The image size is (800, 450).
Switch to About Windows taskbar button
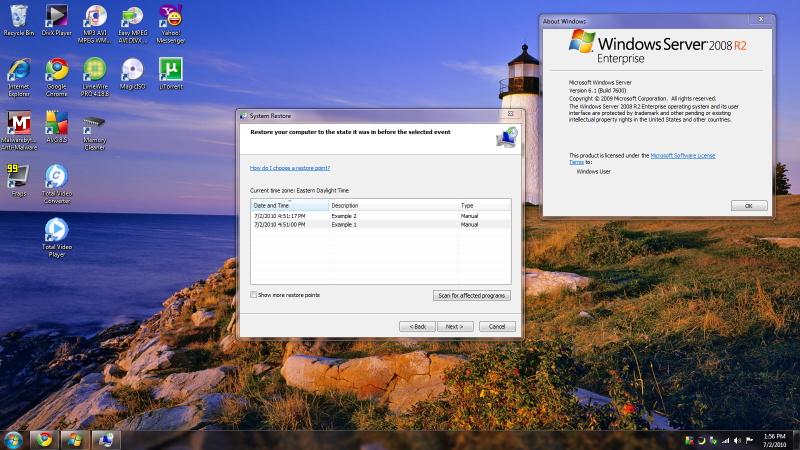click(x=75, y=440)
